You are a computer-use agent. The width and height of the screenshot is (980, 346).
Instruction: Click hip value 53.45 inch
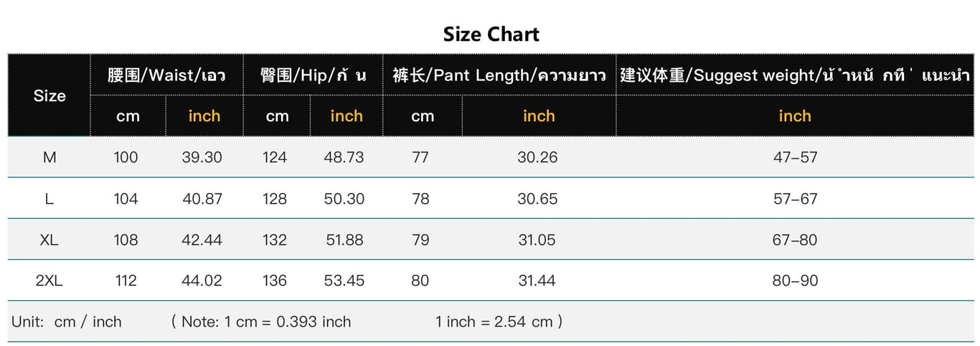click(x=344, y=281)
